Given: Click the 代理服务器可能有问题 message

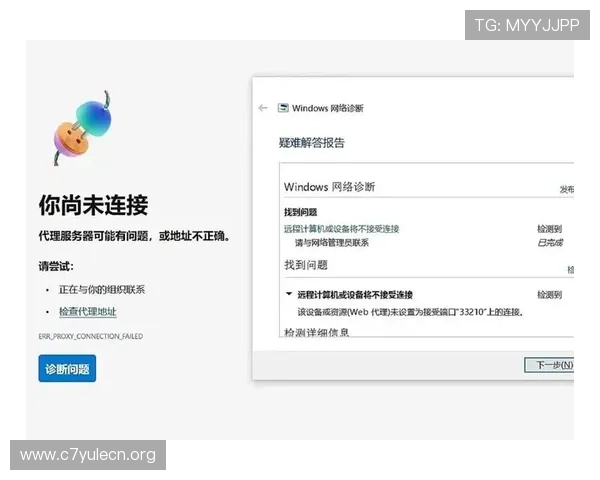Looking at the screenshot, I should pos(134,236).
